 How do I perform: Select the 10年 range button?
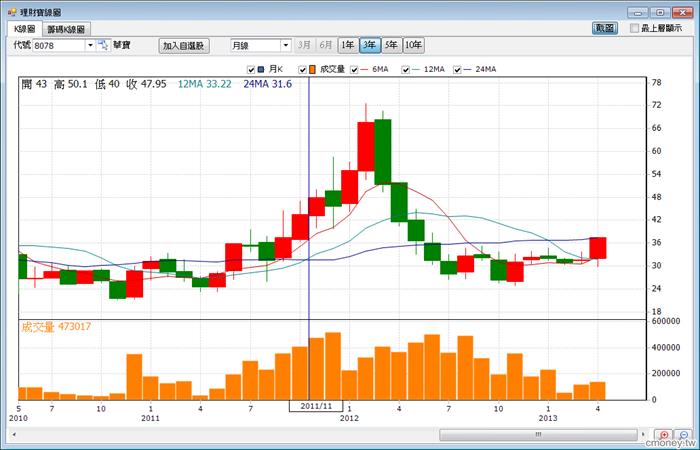pyautogui.click(x=413, y=45)
